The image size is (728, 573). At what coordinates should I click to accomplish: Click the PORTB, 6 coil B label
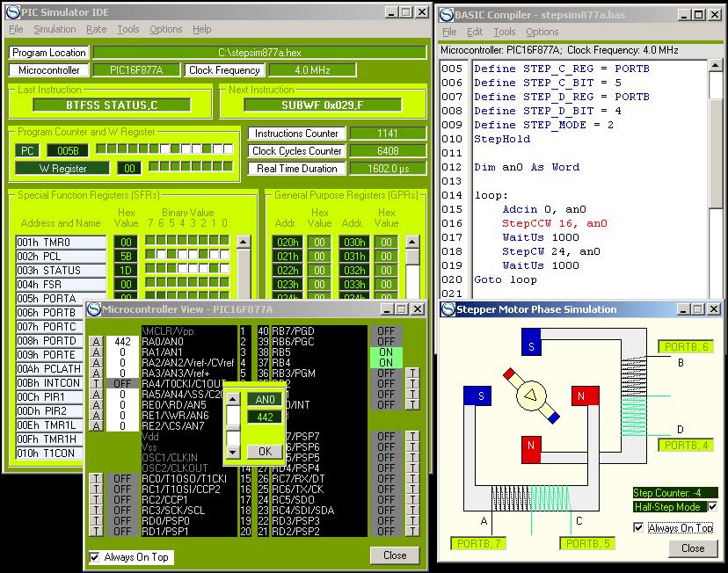pyautogui.click(x=686, y=346)
